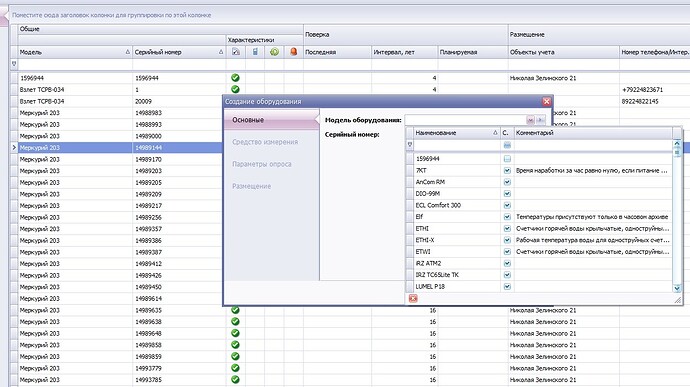This screenshot has width=690, height=387.
Task: Click the Наименование filter input field
Action: tap(457, 144)
